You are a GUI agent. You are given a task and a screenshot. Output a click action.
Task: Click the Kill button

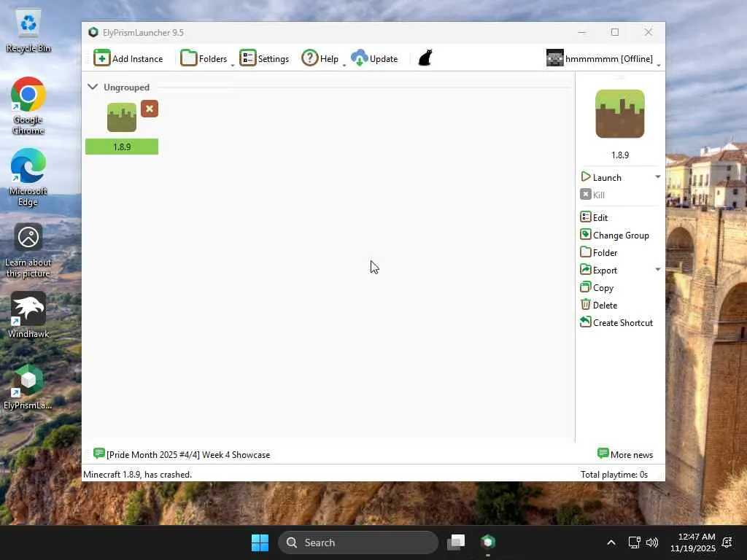[592, 195]
